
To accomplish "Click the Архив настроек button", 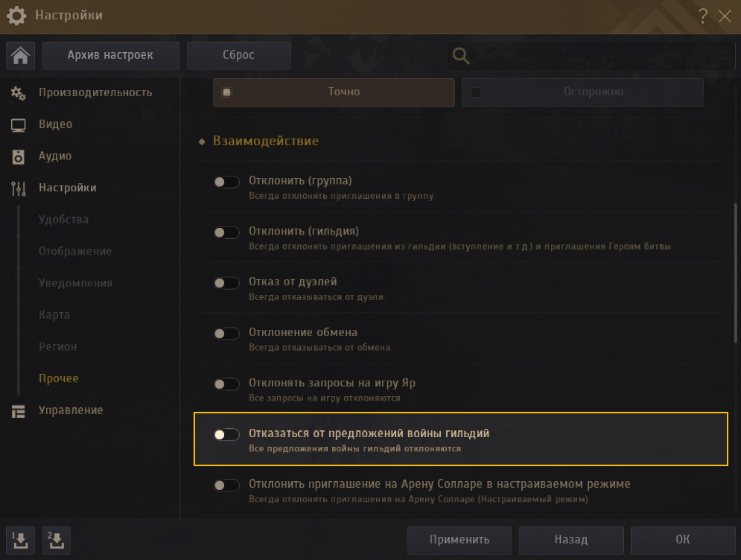I will pos(110,56).
